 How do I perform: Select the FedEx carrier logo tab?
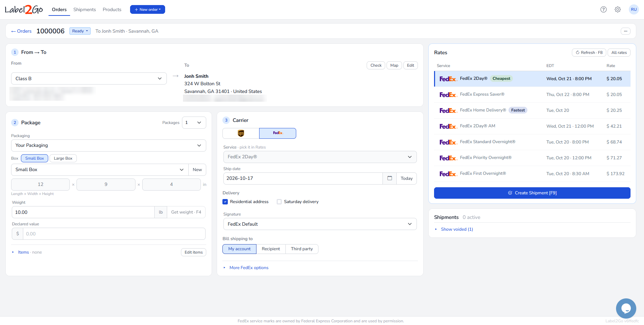(x=278, y=133)
